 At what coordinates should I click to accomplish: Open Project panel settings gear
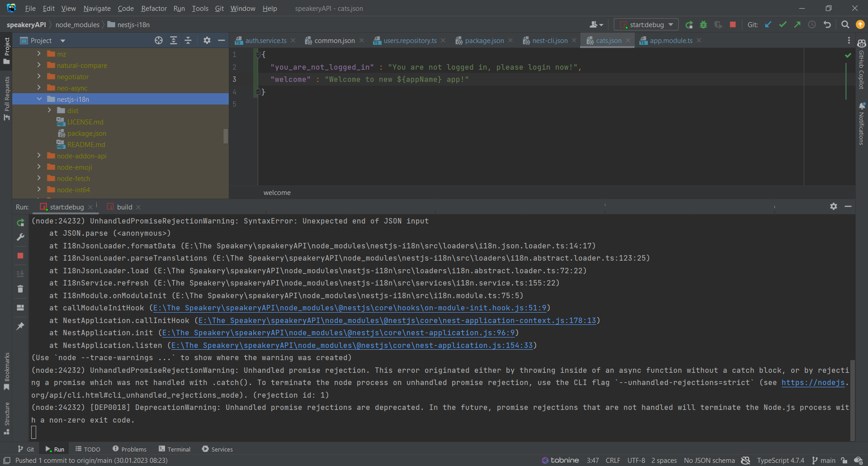coord(207,40)
